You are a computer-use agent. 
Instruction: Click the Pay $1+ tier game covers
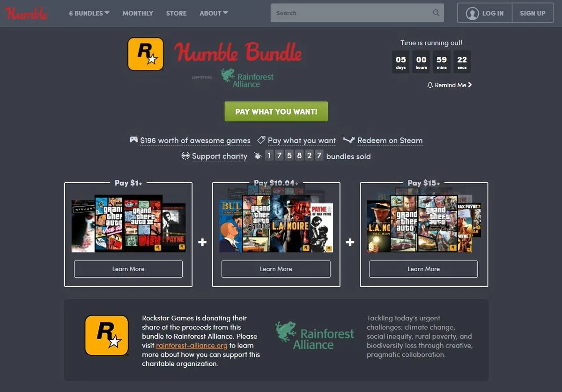pyautogui.click(x=128, y=224)
